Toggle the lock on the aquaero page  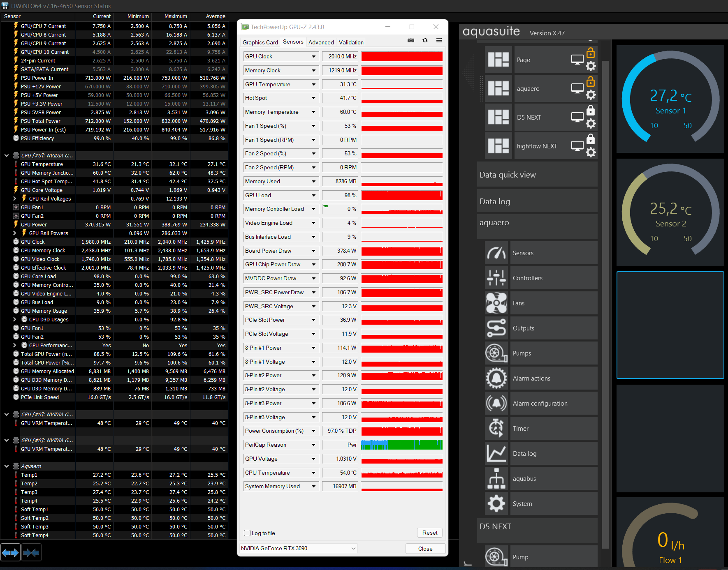[591, 81]
